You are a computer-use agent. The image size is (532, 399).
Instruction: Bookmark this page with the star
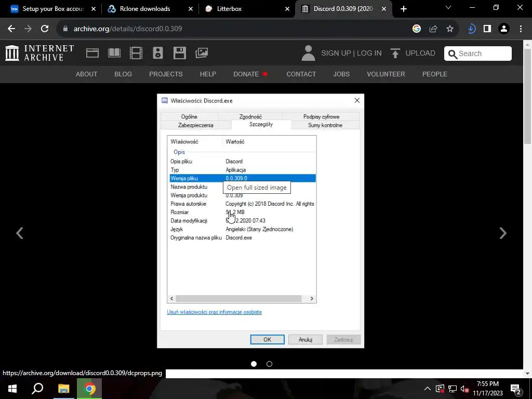450,29
